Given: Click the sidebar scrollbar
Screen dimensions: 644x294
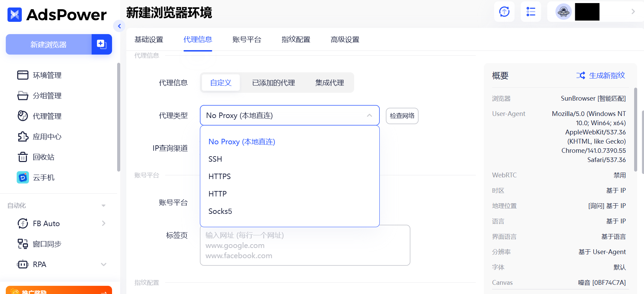Looking at the screenshot, I should (119, 117).
